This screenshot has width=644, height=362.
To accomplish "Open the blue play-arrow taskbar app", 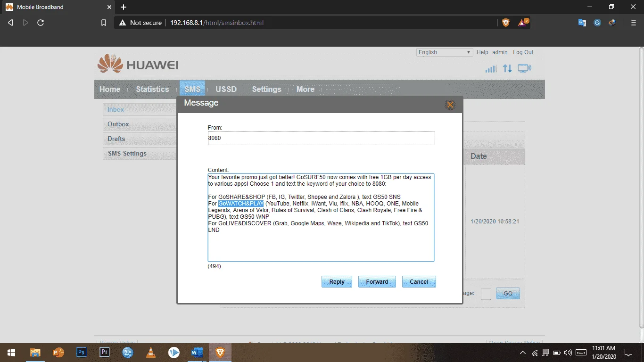I will click(x=174, y=352).
